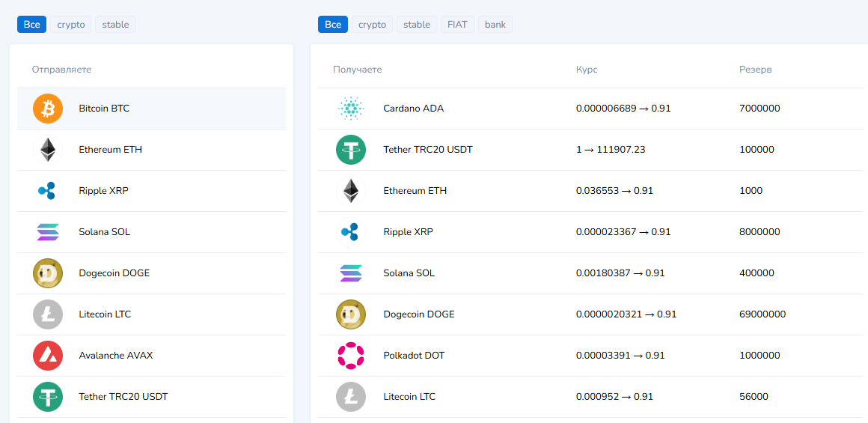The width and height of the screenshot is (868, 423).
Task: Click the Tether icon in receive list
Action: 350,150
